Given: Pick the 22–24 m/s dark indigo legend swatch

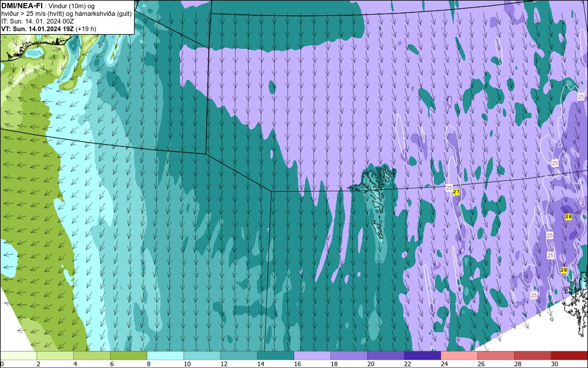Looking at the screenshot, I should click(423, 356).
